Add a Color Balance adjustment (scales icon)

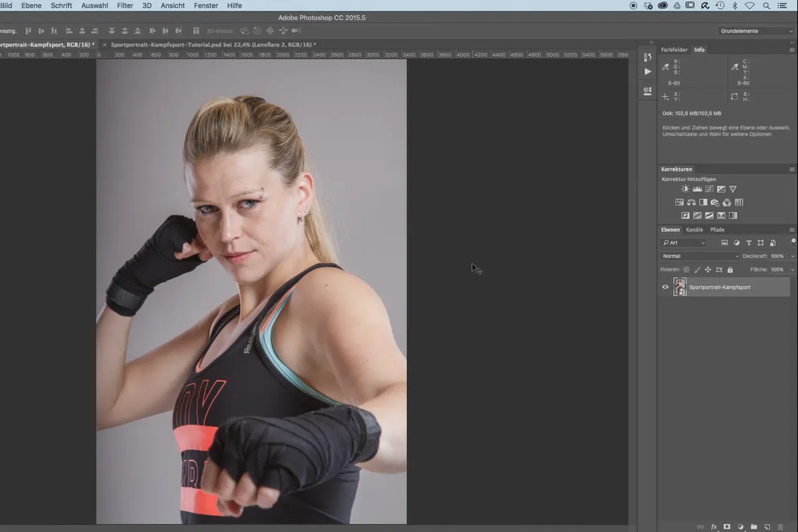(x=691, y=203)
